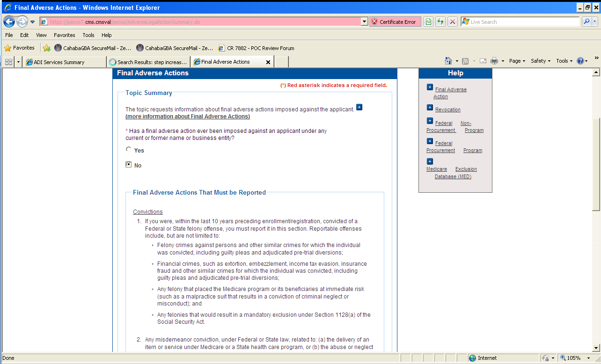Open the Revocation help link

[448, 109]
